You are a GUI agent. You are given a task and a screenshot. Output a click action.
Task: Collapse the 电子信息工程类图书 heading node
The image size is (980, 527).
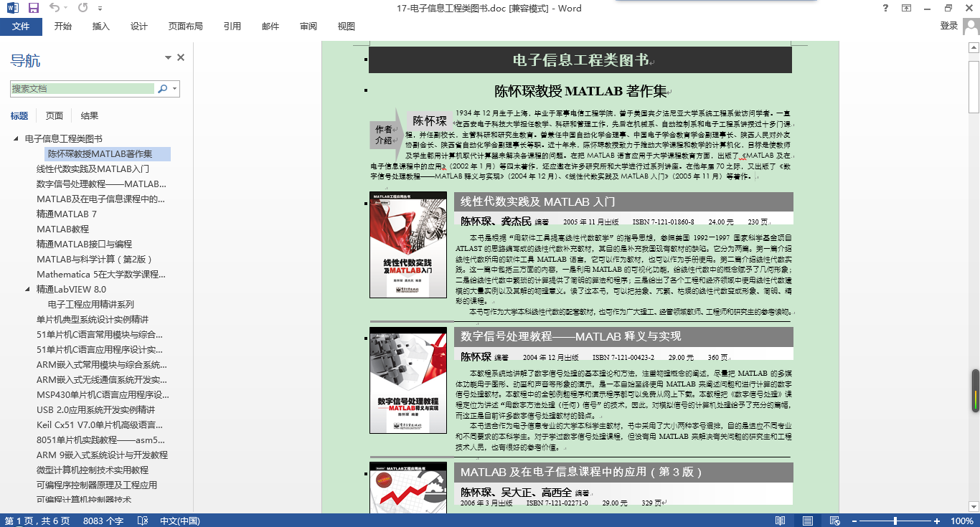(17, 138)
